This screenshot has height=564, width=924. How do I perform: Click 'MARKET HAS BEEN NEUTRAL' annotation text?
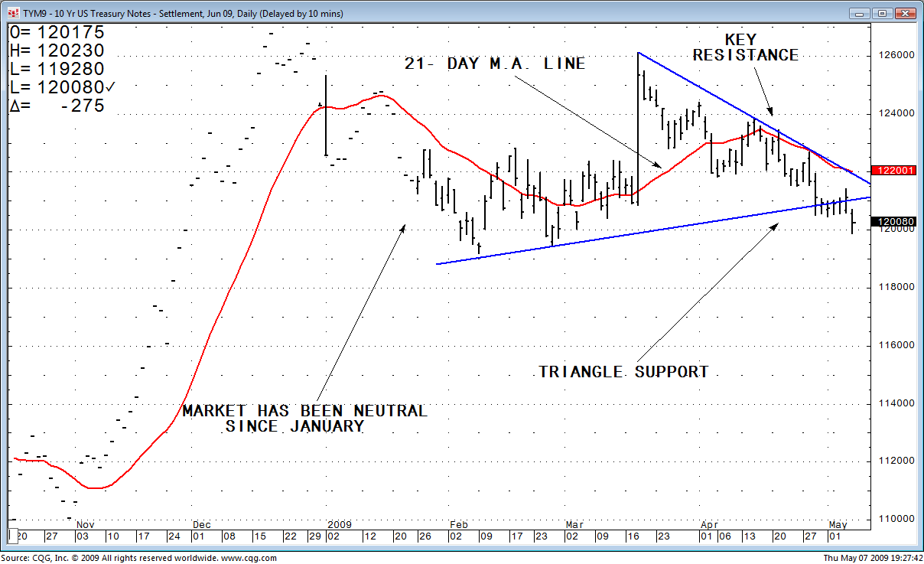(x=304, y=411)
